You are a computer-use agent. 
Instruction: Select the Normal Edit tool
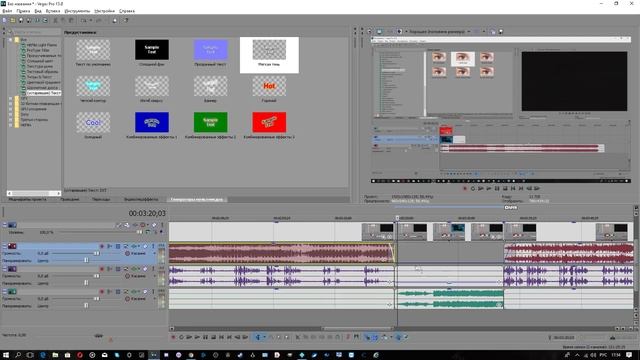258,337
